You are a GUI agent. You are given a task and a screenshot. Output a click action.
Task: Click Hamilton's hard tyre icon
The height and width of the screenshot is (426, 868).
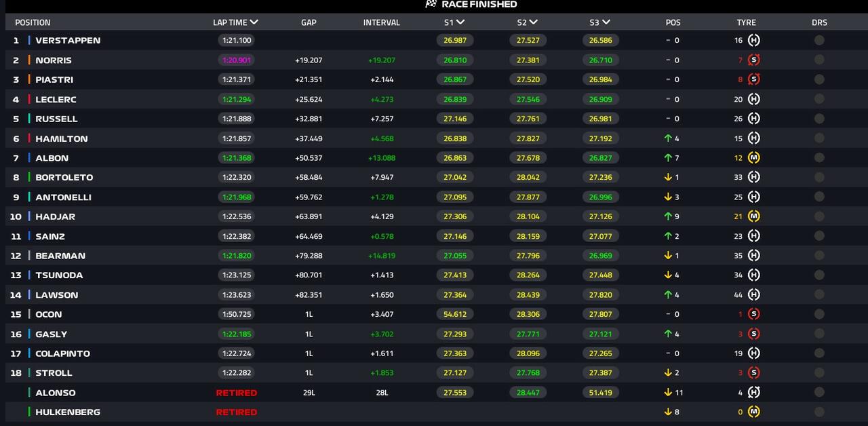pos(753,138)
